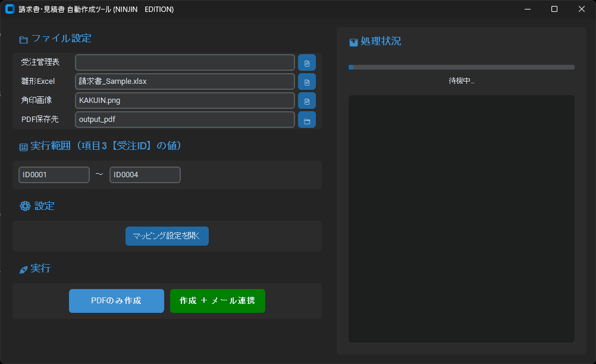Click the folder icon beside ファイル設定
This screenshot has height=364, width=596.
pos(24,40)
